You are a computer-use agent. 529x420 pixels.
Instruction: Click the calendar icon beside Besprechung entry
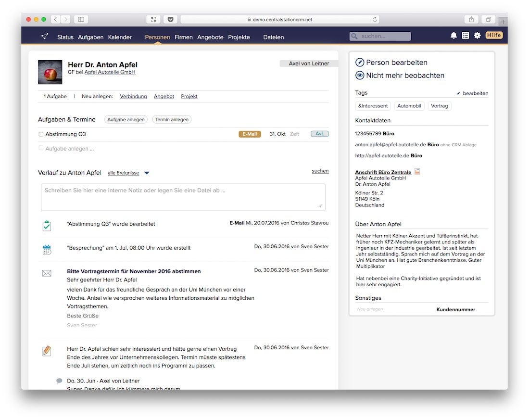tap(47, 249)
